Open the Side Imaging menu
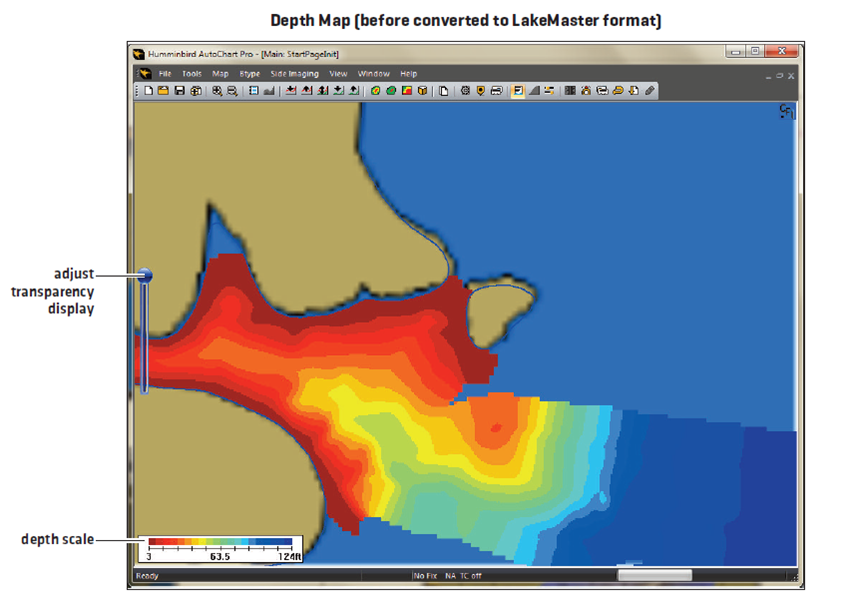The image size is (844, 595). tap(294, 74)
